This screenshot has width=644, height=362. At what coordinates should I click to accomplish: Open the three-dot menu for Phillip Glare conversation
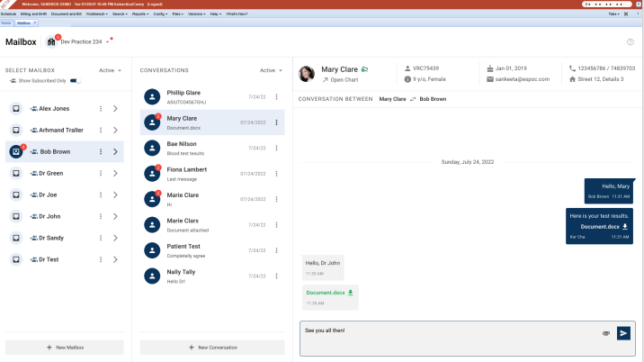coord(276,96)
